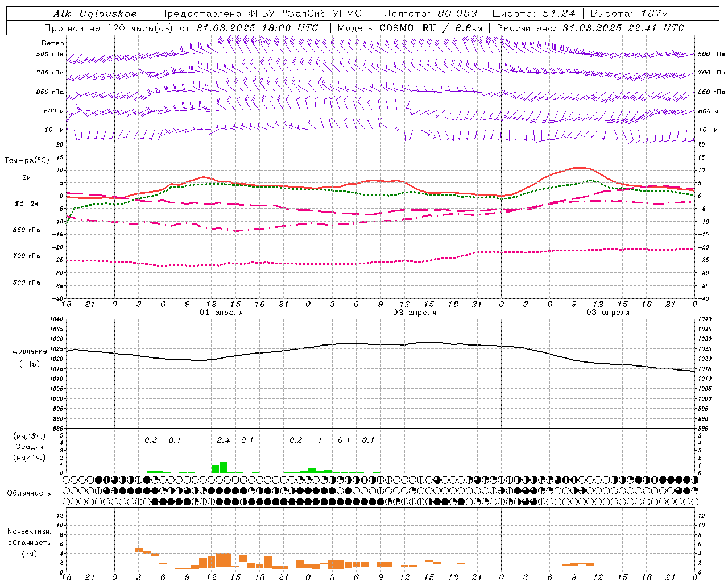Click the (мм/1ч.) precipitation unit label
The height and width of the screenshot is (582, 728).
(x=29, y=458)
